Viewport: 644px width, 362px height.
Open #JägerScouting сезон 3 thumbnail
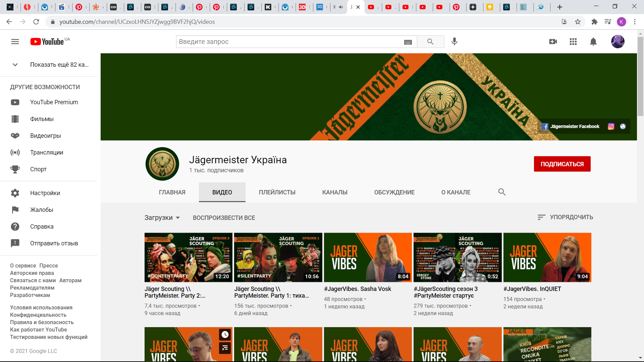[458, 257]
